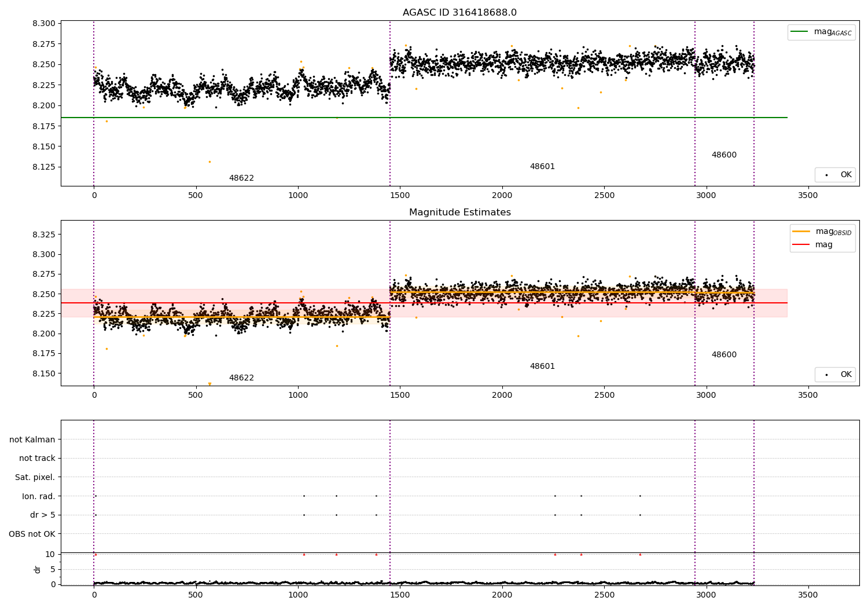The image size is (868, 608).
Task: Click the 48601 label in the top plot
Action: [542, 167]
